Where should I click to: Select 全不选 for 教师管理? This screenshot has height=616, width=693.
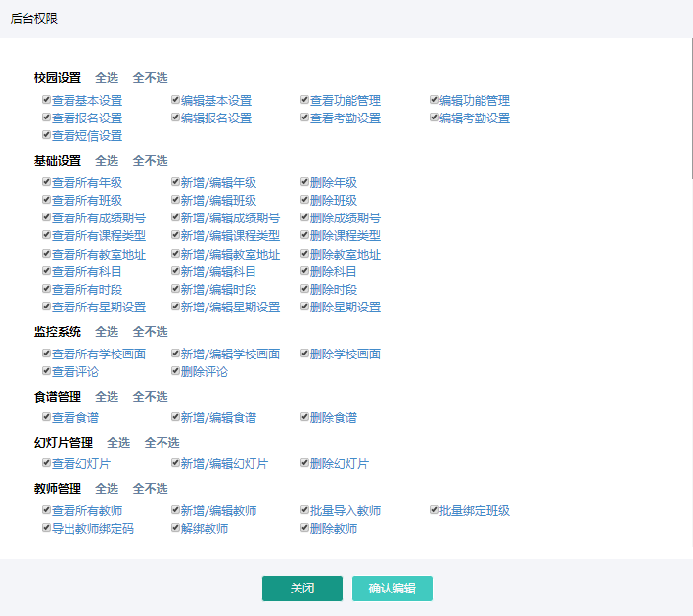point(151,489)
